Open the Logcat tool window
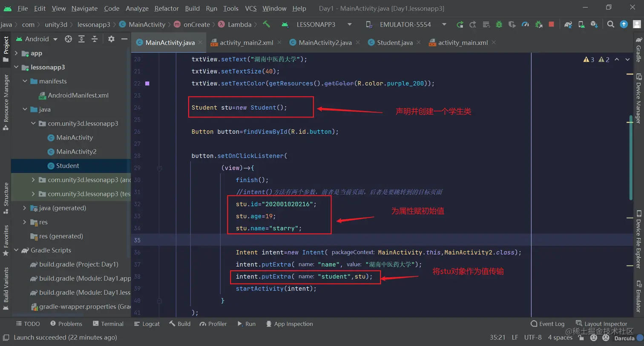 147,324
